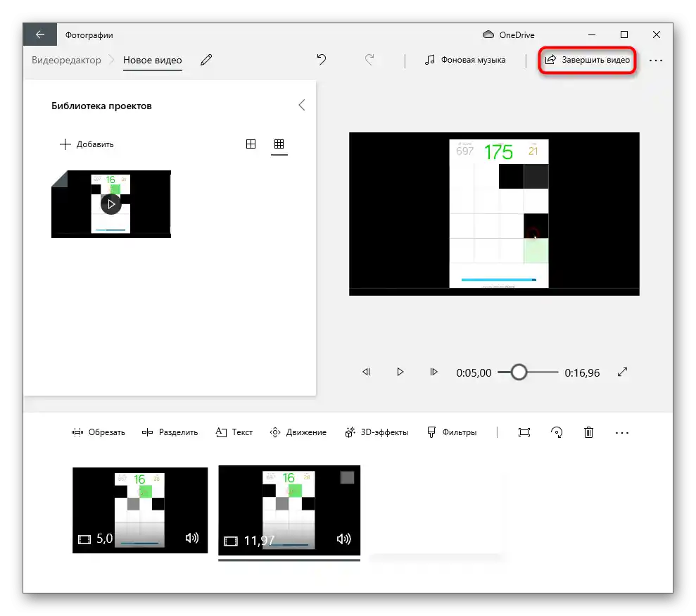Open the Движение tool
696x616 pixels.
[298, 432]
